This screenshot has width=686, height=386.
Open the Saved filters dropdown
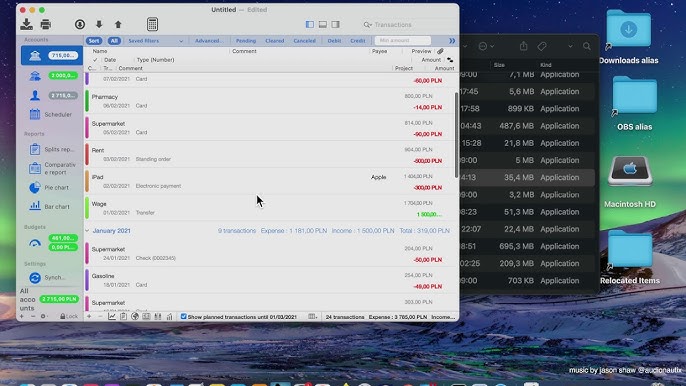point(155,41)
